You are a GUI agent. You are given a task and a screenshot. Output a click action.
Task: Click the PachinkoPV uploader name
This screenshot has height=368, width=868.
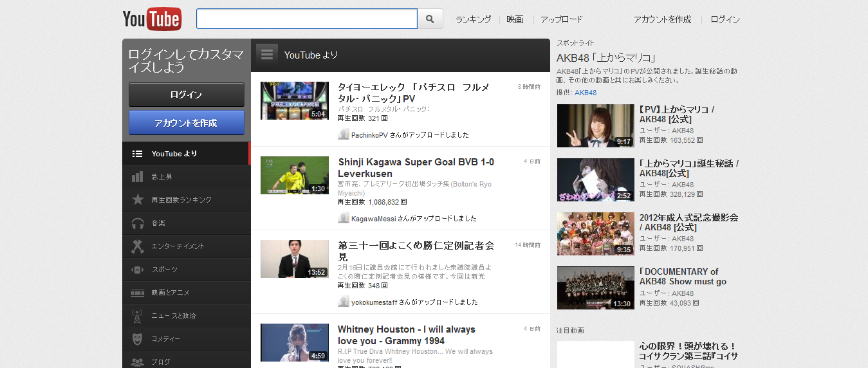click(x=369, y=135)
